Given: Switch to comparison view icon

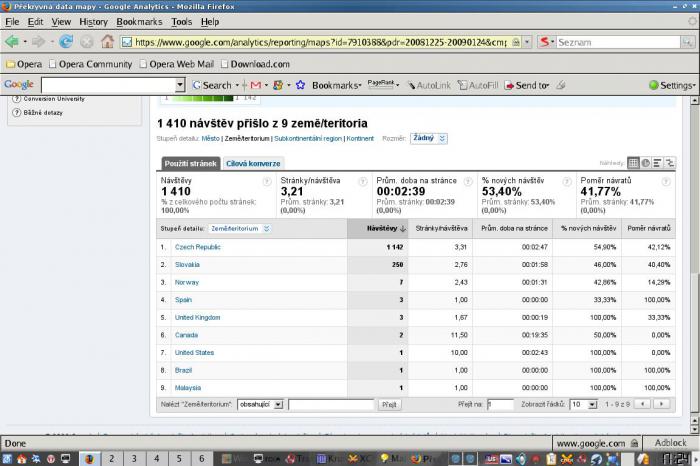Looking at the screenshot, I should [x=670, y=163].
